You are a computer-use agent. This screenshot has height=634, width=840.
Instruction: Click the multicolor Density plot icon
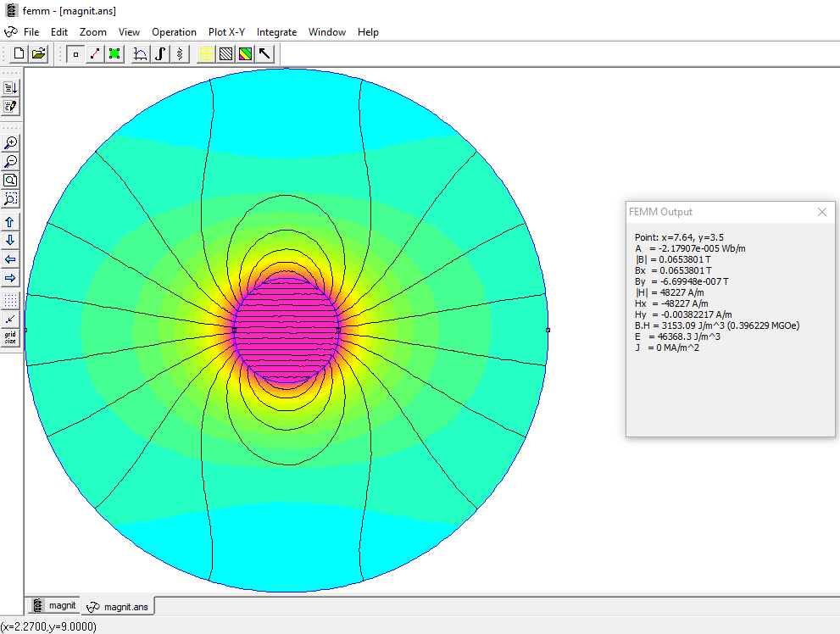coord(245,54)
